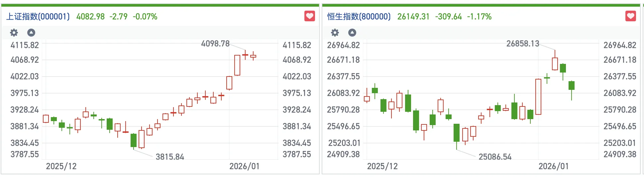Viewport: 644px width, 177px height.
Task: Click the 26858.13 high price label
Action: [523, 44]
